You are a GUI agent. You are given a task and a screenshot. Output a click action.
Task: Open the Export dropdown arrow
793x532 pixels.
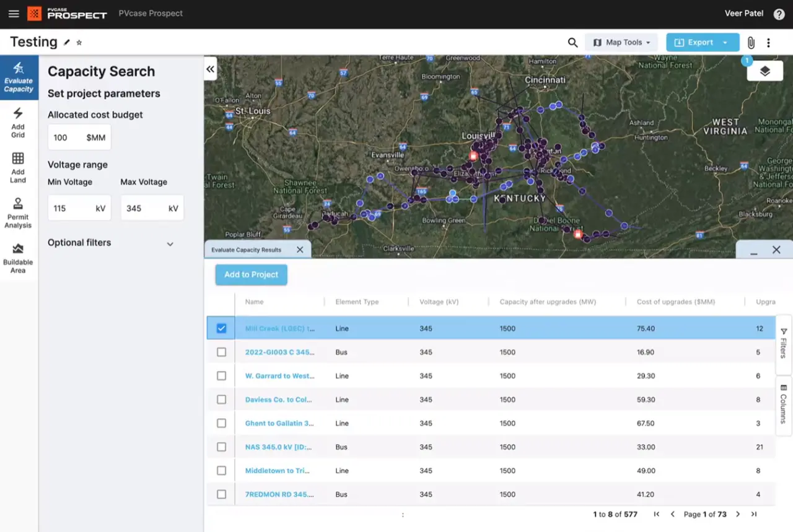click(x=725, y=43)
